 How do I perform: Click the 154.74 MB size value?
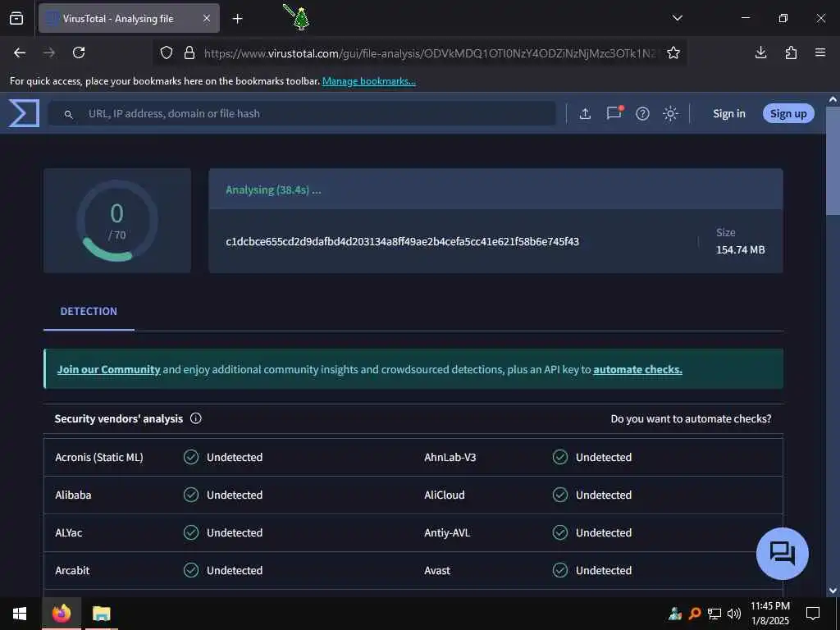(741, 249)
